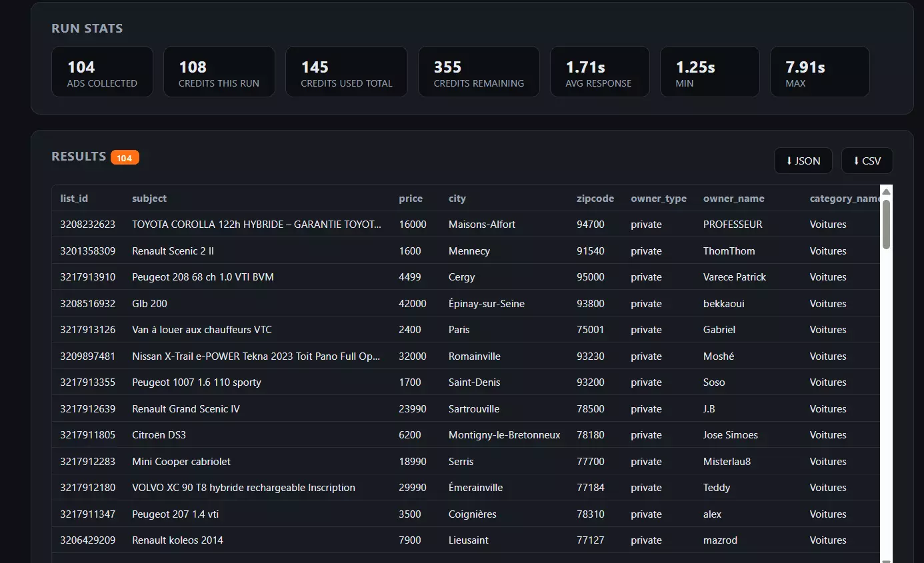Click the city column header
The width and height of the screenshot is (924, 563).
457,199
